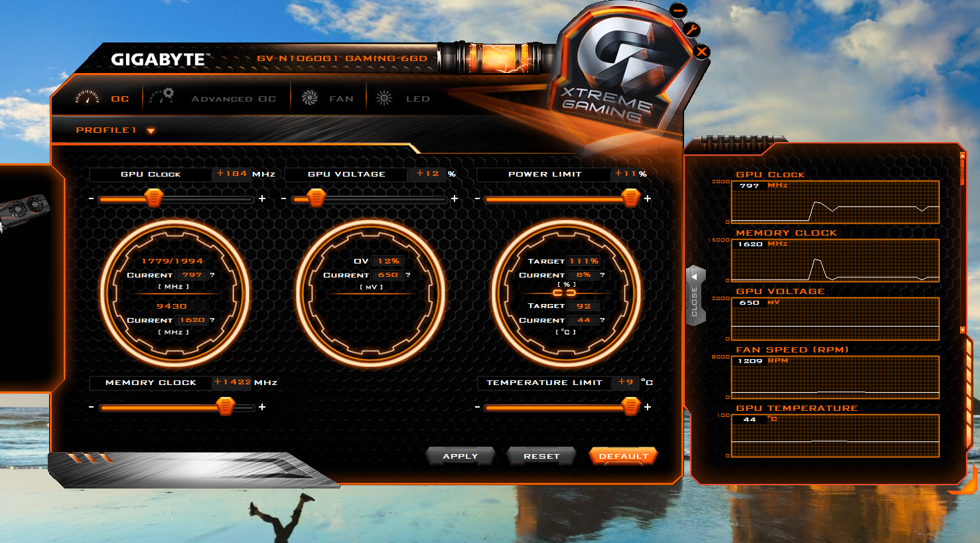Click the LED sunburst icon
Screen dimensions: 980x543
click(x=384, y=98)
